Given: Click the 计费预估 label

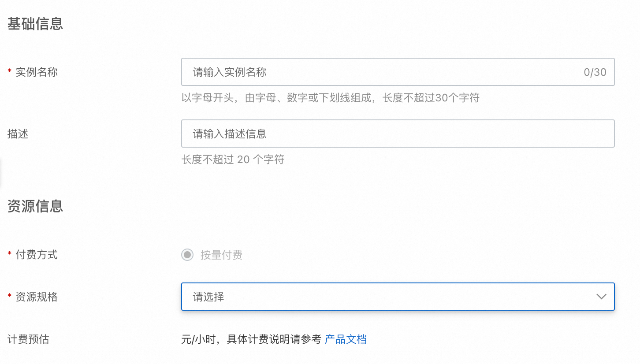Looking at the screenshot, I should point(28,339).
